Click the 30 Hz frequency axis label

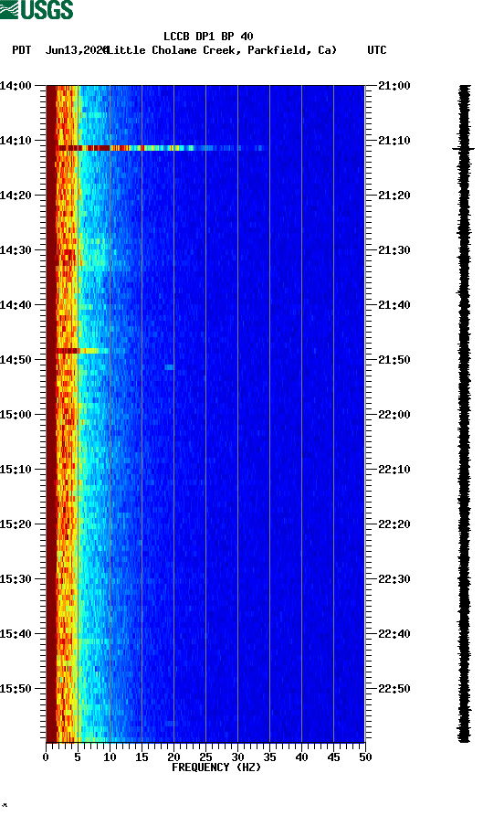point(237,757)
